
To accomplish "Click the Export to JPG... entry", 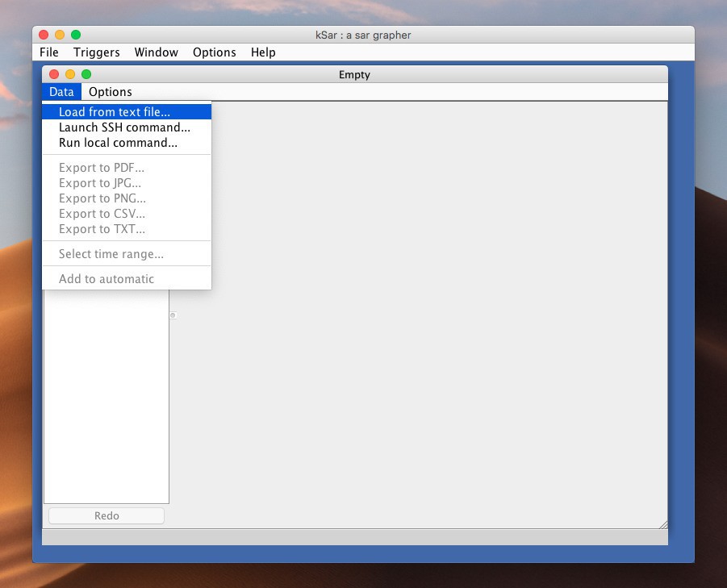I will [x=127, y=183].
